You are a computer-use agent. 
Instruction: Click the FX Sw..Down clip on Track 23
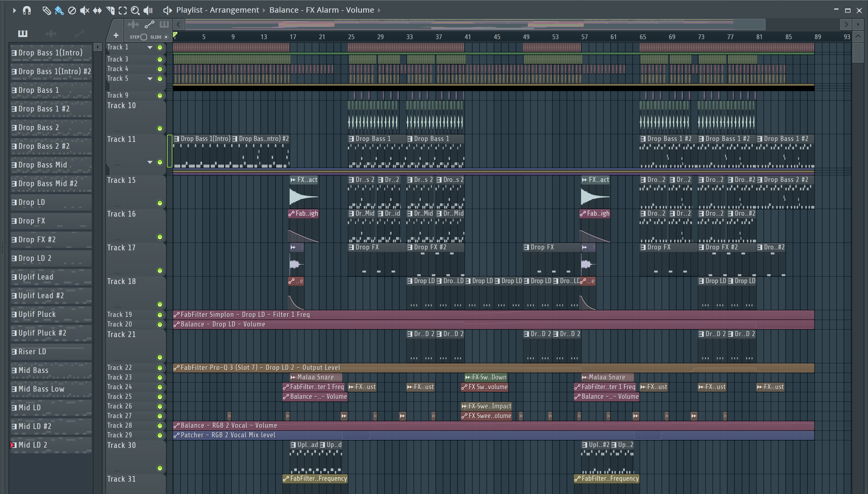pyautogui.click(x=486, y=377)
